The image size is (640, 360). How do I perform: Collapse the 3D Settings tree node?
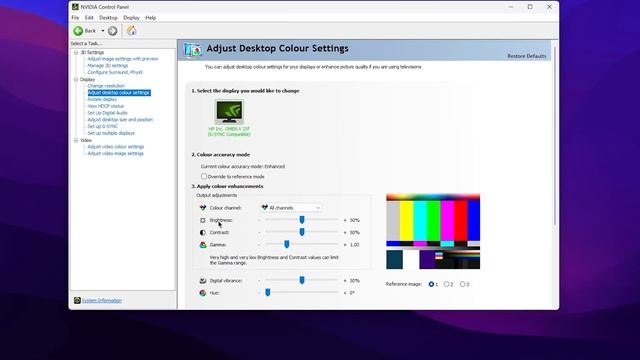(76, 52)
